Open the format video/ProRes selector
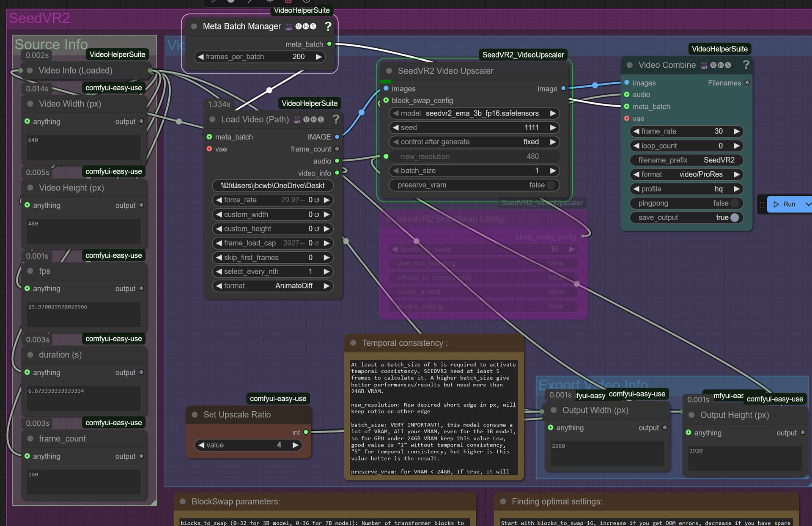The image size is (812, 526). [x=686, y=174]
